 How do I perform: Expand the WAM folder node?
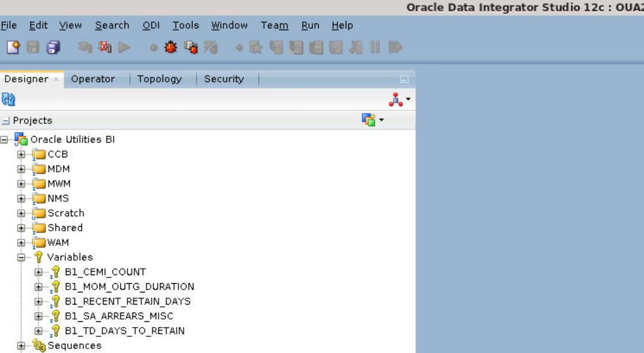[21, 243]
